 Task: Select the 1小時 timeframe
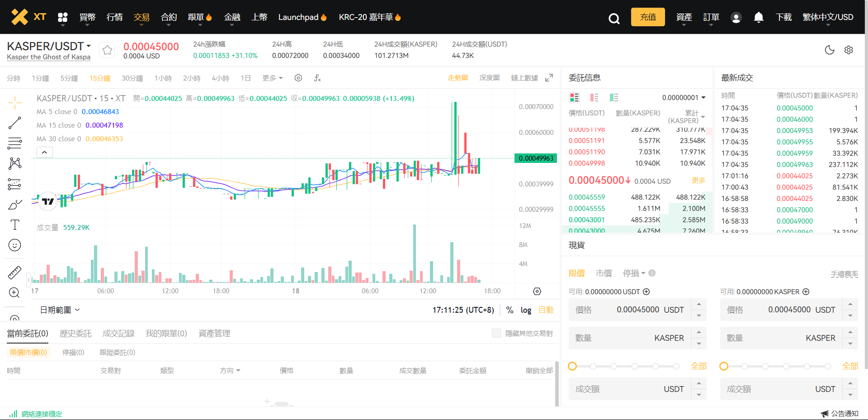pos(163,78)
